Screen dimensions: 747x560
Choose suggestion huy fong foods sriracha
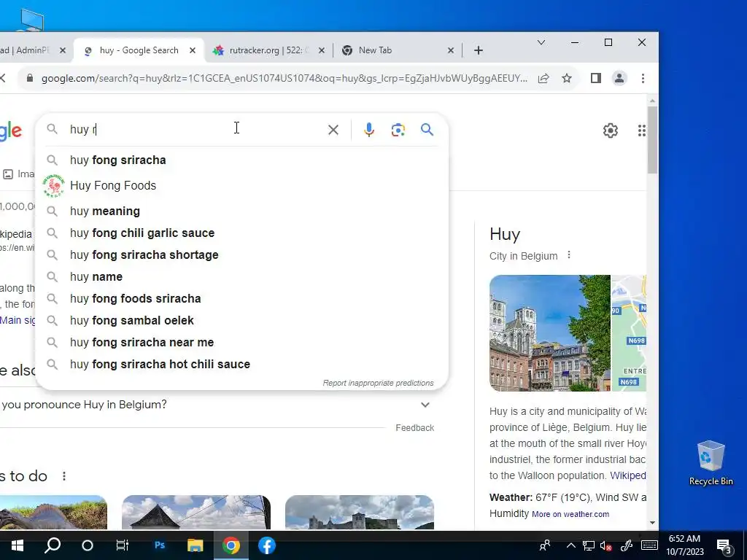coord(241,298)
